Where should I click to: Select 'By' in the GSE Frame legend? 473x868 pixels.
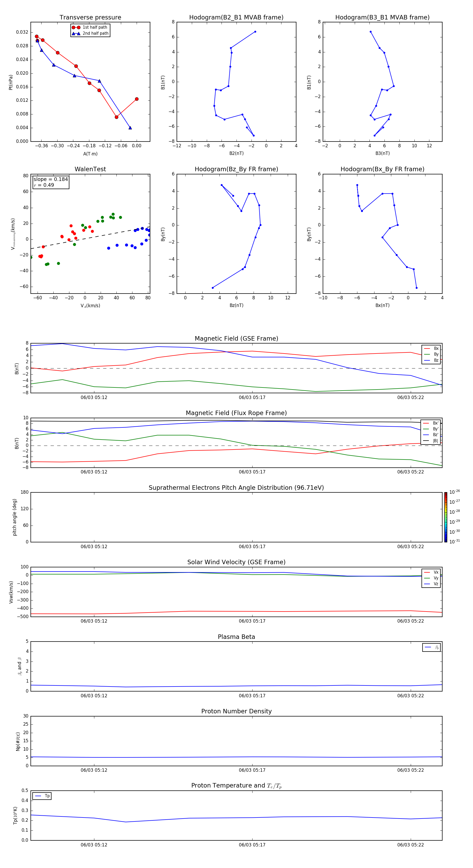point(431,354)
